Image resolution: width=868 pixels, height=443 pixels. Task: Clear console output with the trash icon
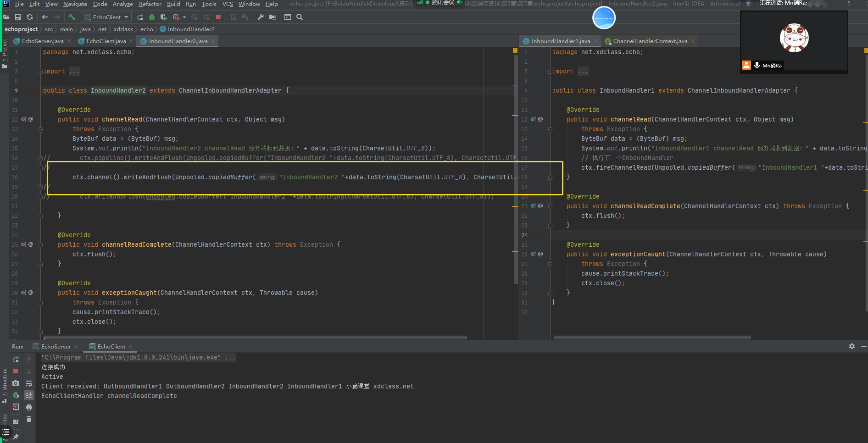pyautogui.click(x=29, y=419)
